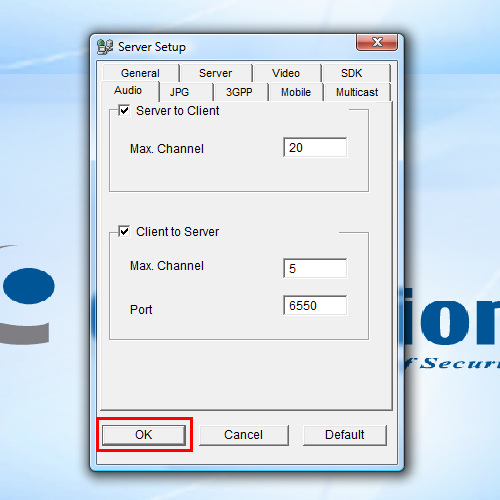Go to the SDK tab
Viewport: 500px width, 500px height.
coord(351,73)
